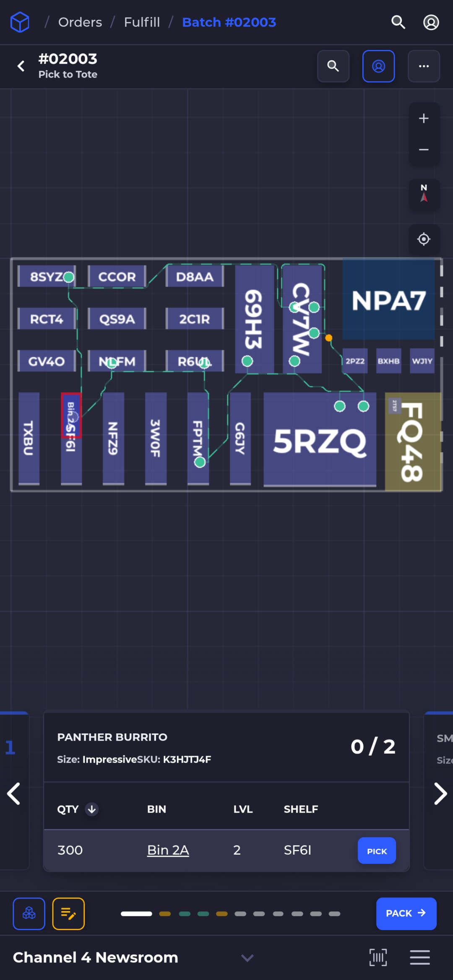Click the LVL column header
The width and height of the screenshot is (453, 980).
tap(243, 809)
